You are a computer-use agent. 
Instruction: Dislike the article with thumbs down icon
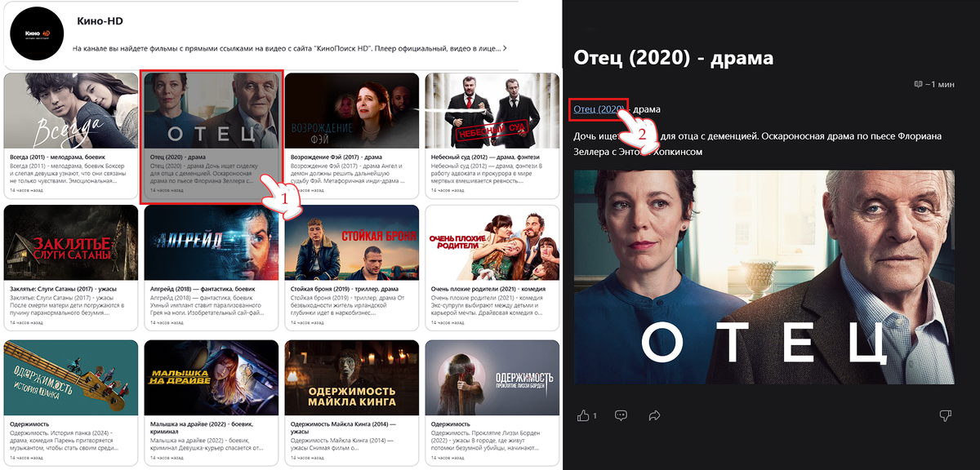click(946, 416)
